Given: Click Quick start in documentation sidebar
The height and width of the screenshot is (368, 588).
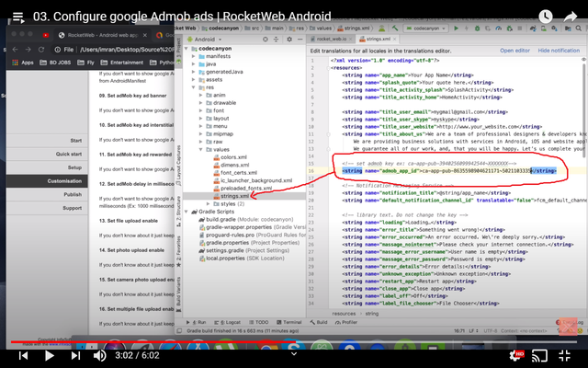Looking at the screenshot, I should (x=47, y=154).
